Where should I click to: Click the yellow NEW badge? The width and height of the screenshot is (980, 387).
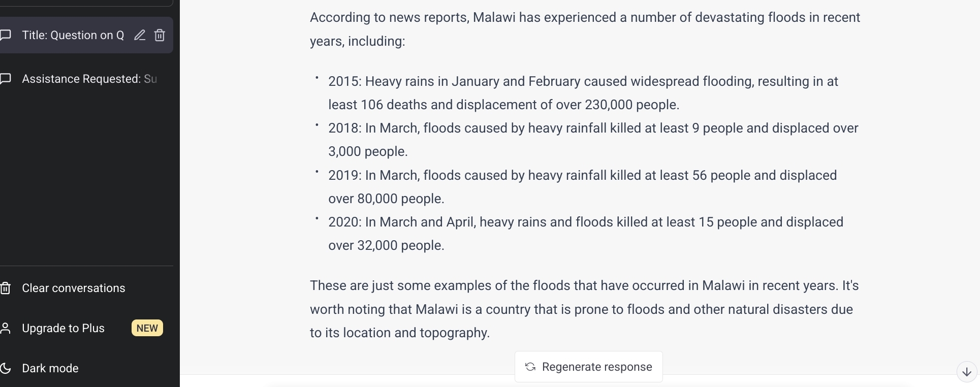(147, 328)
